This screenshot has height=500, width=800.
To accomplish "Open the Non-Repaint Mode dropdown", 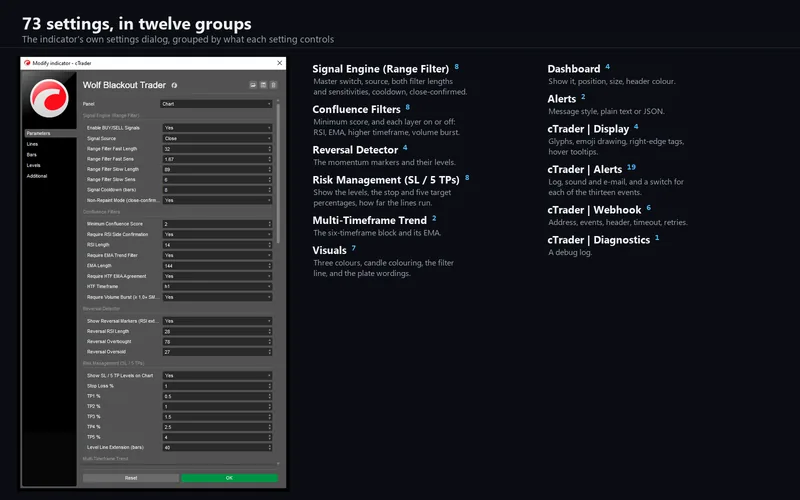I will pos(217,201).
